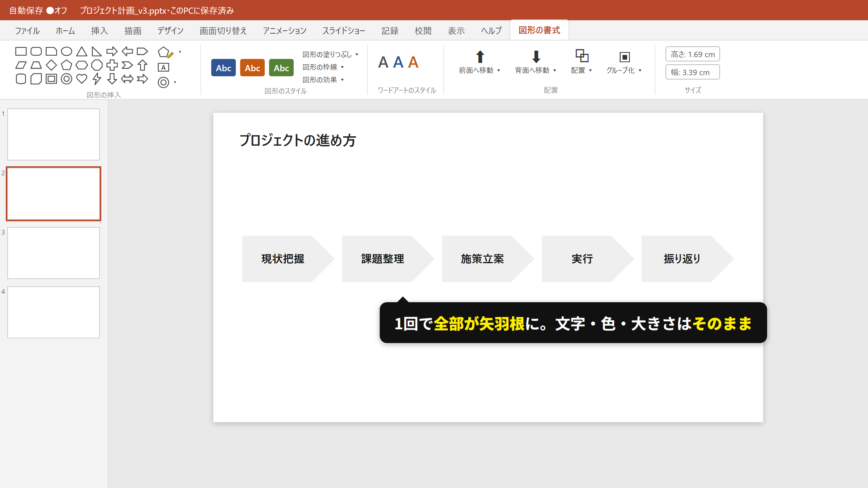Open the デザイン tab
Screen dimensions: 868x488
point(170,31)
